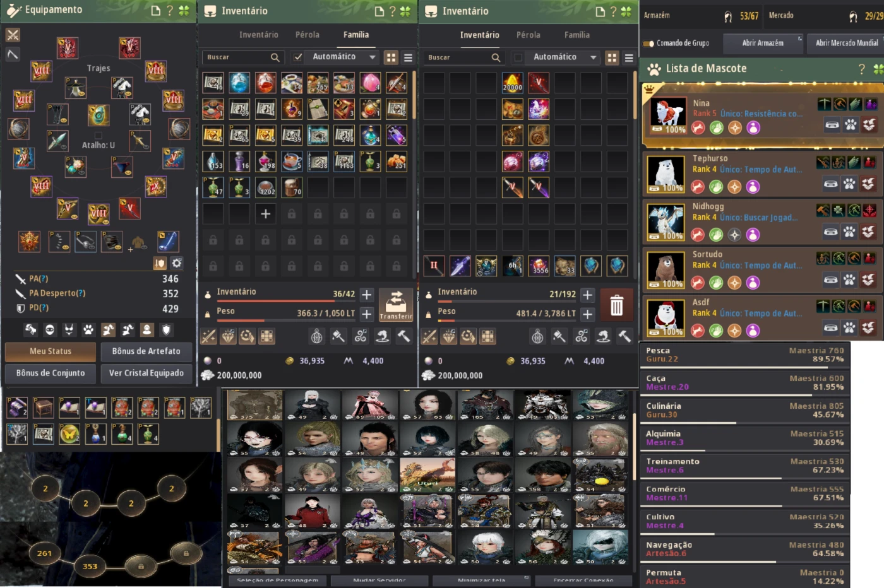The width and height of the screenshot is (884, 588).
Task: Click Bônus de Conjunto button
Action: coord(51,373)
